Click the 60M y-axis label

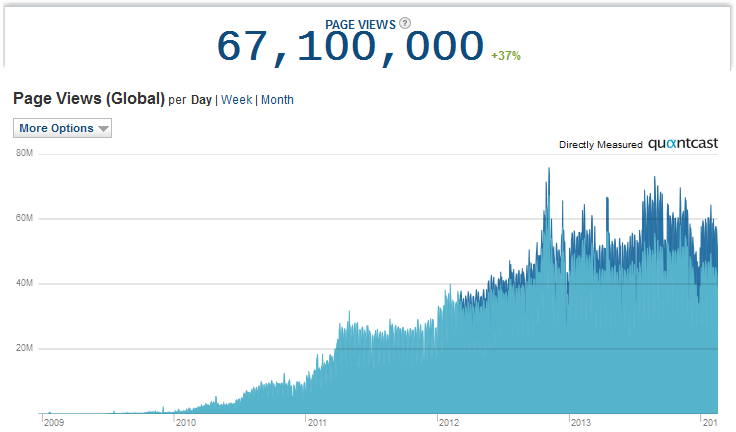24,218
